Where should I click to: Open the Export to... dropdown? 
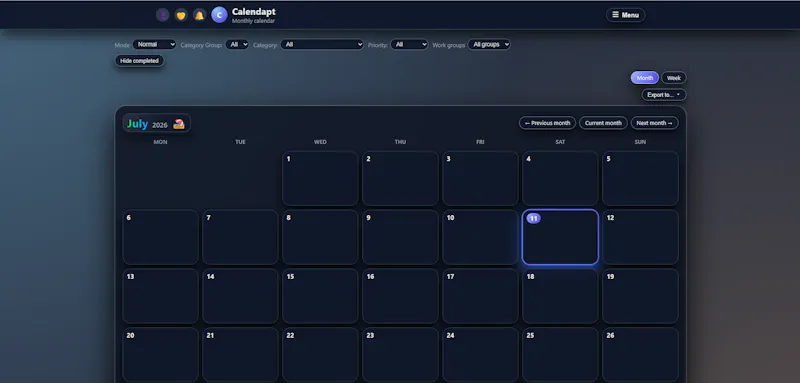point(664,95)
